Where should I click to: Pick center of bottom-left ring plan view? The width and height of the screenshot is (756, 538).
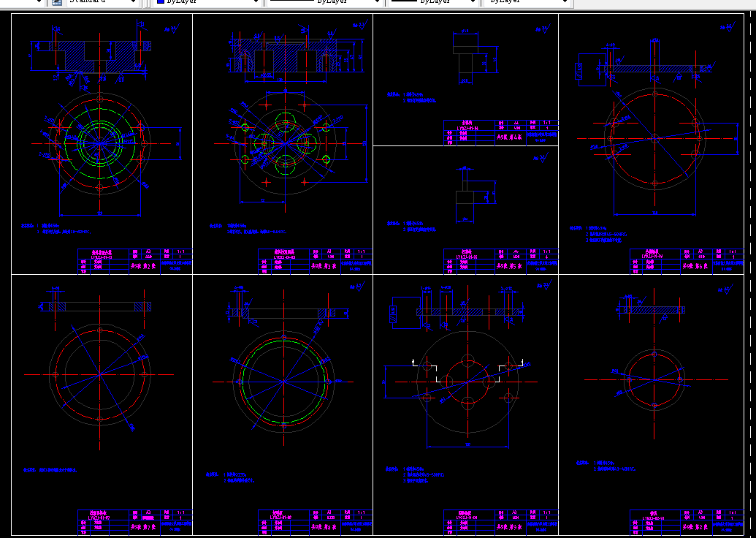pos(100,374)
